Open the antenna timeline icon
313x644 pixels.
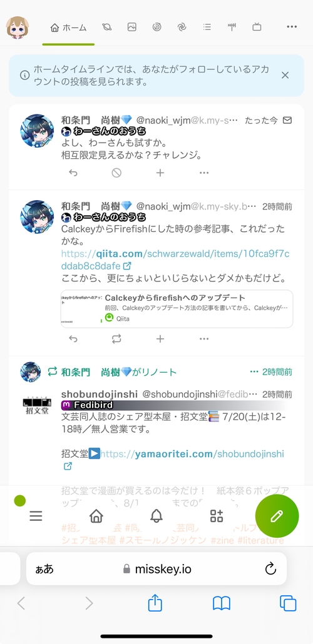232,28
